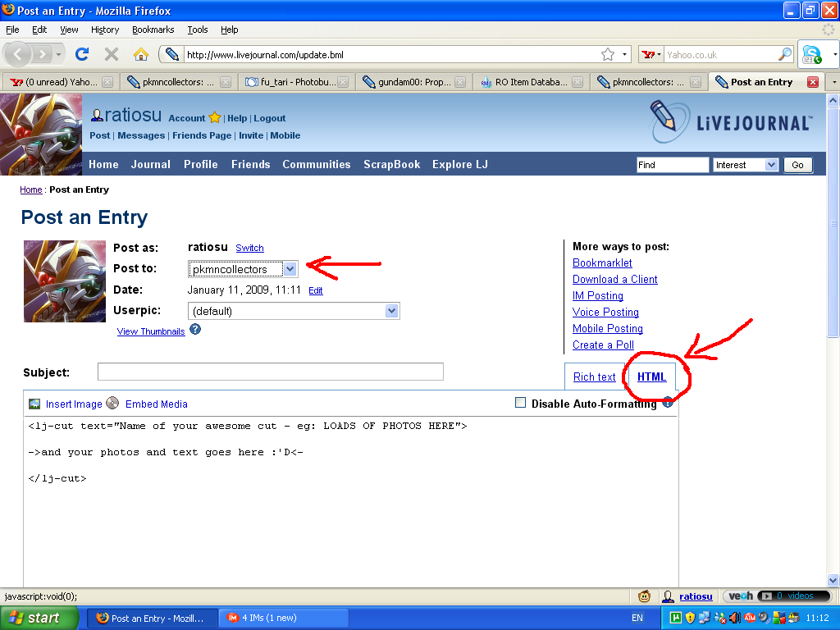
Task: Open the Post to community dropdown
Action: (243, 269)
